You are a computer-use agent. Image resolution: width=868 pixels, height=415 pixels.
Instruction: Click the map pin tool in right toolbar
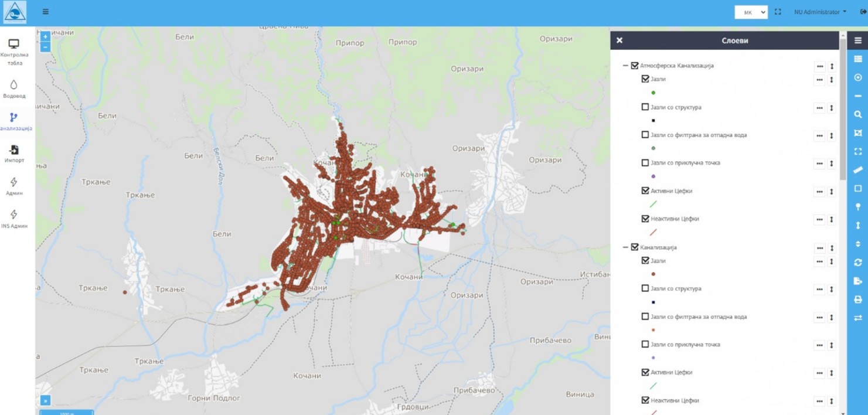point(858,207)
